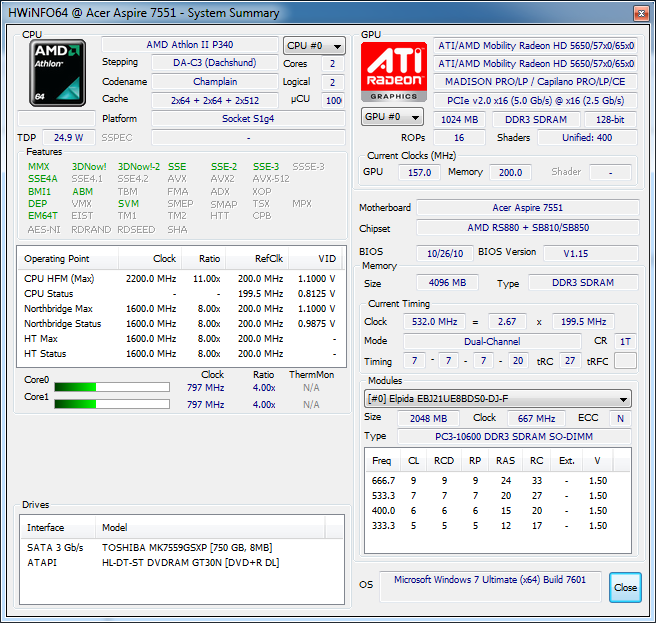The image size is (656, 623).
Task: Click the Freq column header in memory table
Action: click(381, 461)
